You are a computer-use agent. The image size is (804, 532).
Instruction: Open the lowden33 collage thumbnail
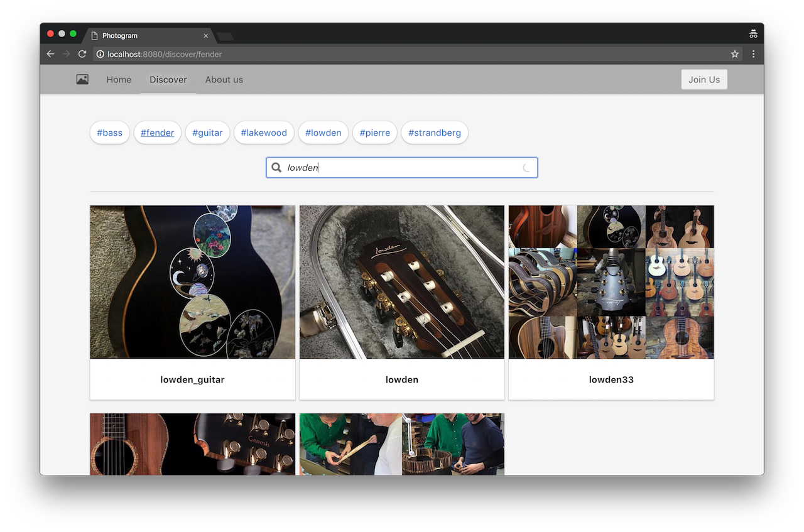[611, 282]
